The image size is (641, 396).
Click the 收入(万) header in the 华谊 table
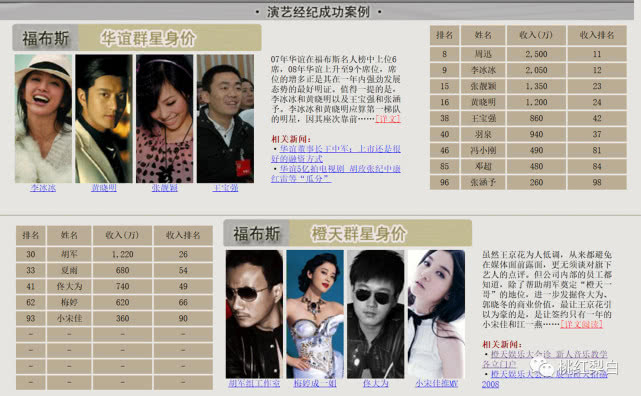pos(536,35)
